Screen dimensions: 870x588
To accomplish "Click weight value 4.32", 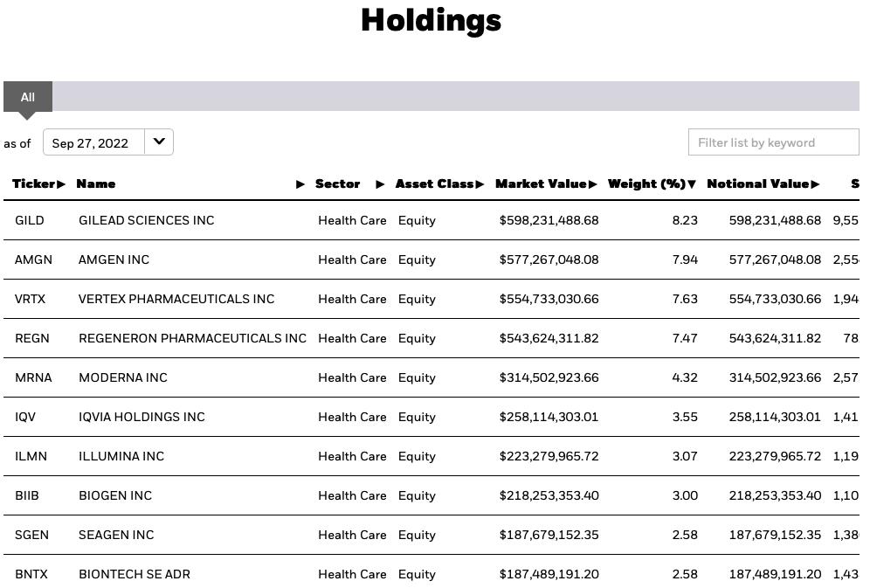I will [685, 377].
